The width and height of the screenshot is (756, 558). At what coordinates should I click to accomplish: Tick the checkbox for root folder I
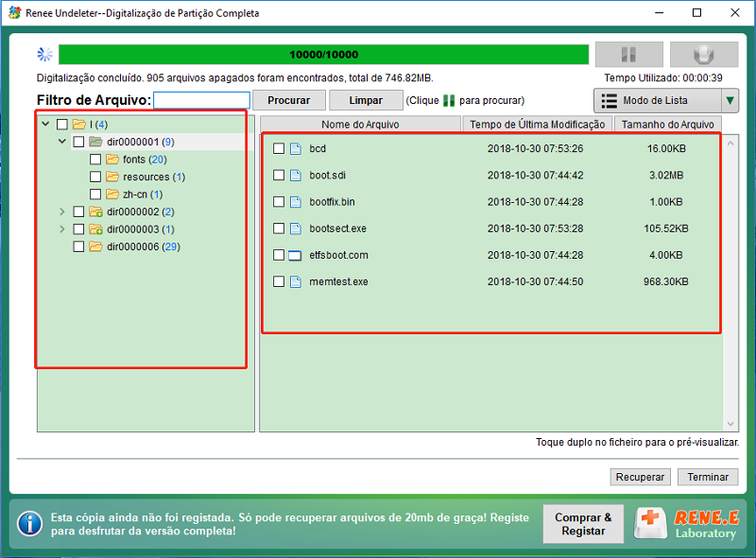point(62,125)
